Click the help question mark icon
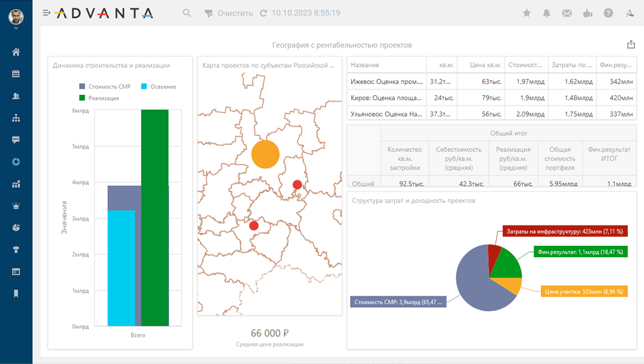 point(608,13)
